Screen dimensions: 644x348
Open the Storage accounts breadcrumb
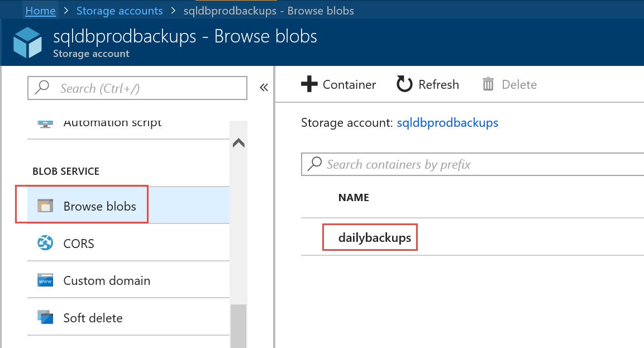tap(120, 11)
